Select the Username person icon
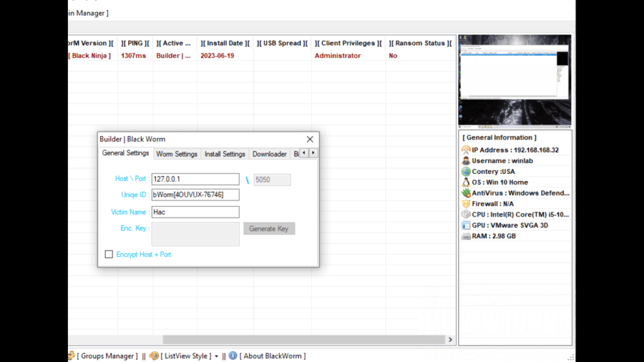Screen dimensions: 644x362 tap(466, 160)
